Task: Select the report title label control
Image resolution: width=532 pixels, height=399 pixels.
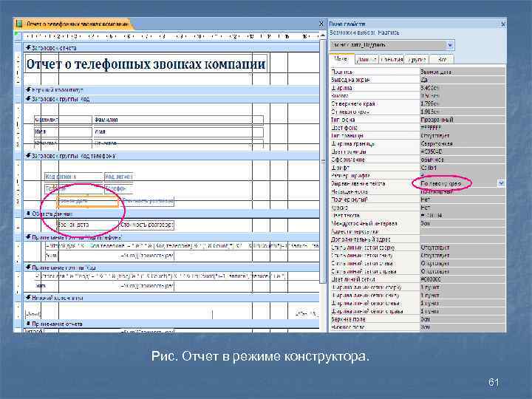Action: (x=146, y=64)
